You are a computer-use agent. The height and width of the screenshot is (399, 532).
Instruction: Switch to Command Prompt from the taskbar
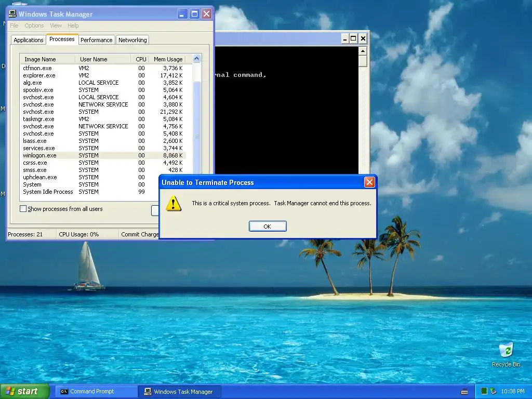coord(96,392)
